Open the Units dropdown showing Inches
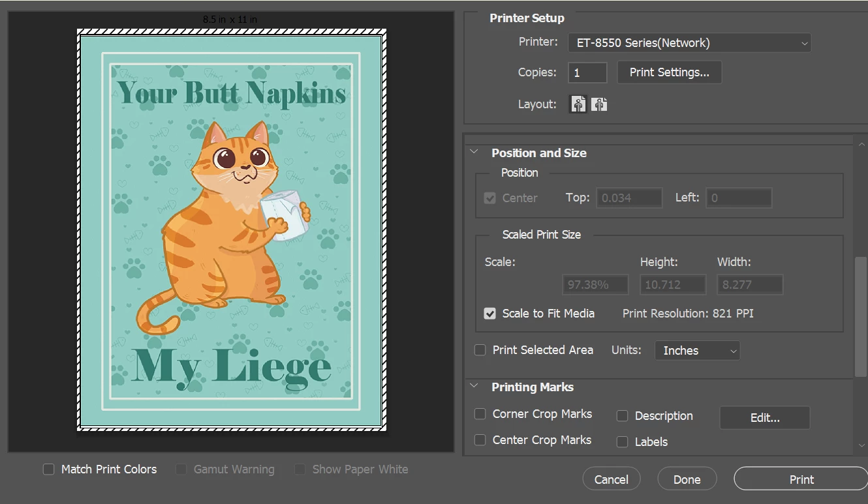This screenshot has height=504, width=868. [697, 351]
